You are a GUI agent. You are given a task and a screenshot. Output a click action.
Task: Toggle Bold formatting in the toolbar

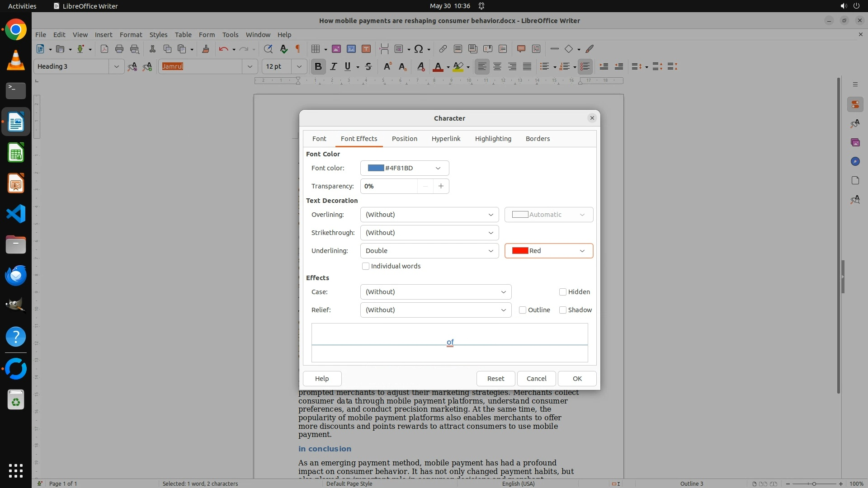[x=318, y=66]
